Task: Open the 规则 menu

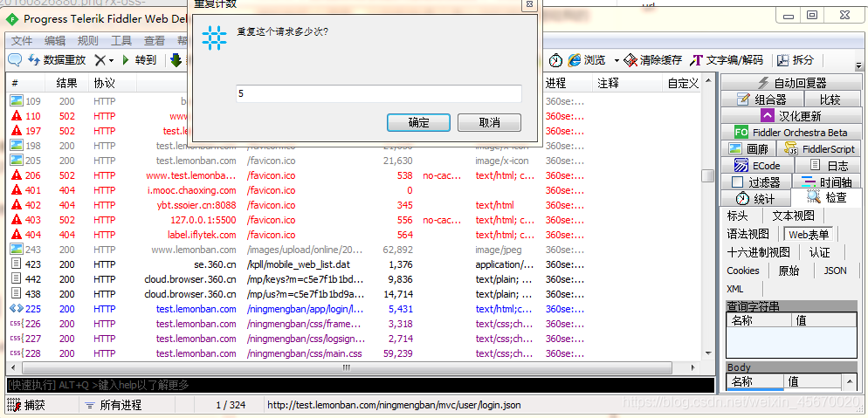Action: (x=88, y=40)
